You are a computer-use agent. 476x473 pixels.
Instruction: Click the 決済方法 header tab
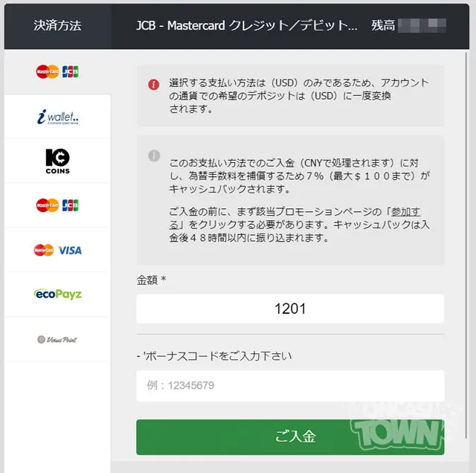(58, 26)
